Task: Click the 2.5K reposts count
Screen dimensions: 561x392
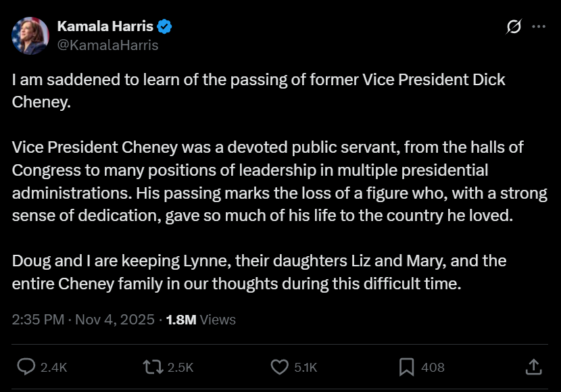Action: click(180, 368)
